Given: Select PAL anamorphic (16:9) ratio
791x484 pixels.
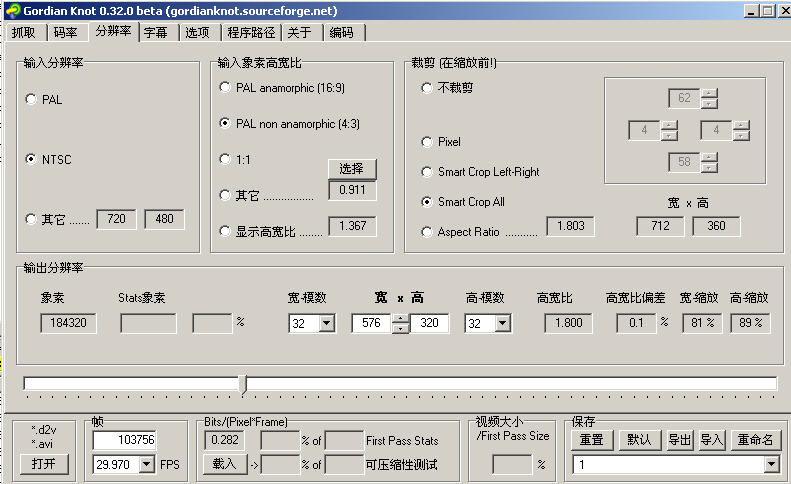Looking at the screenshot, I should click(x=225, y=87).
